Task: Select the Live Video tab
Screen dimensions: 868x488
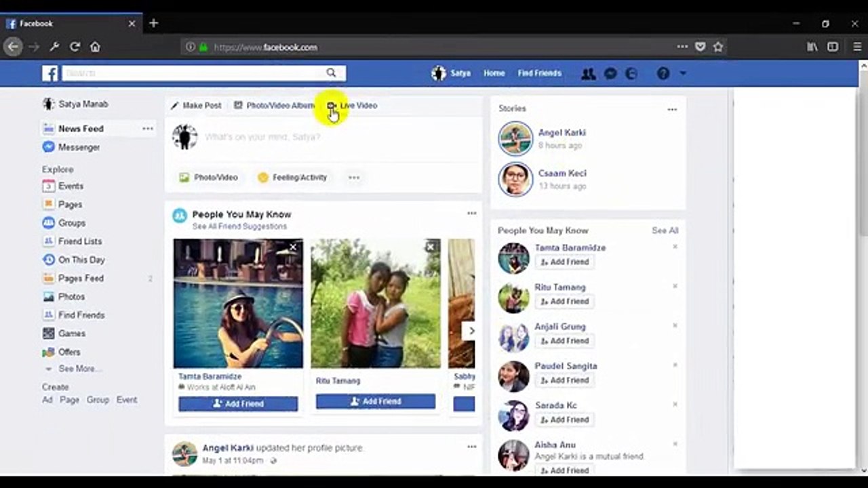Action: pos(353,106)
